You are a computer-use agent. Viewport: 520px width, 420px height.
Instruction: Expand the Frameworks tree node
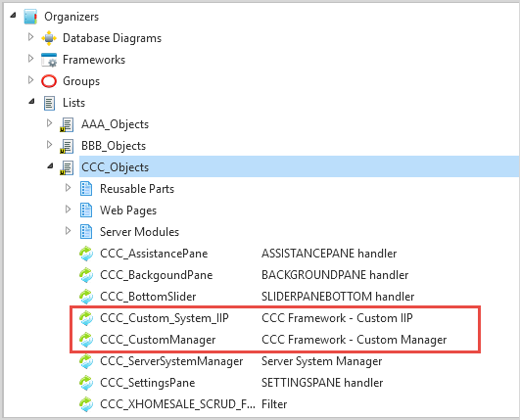tap(30, 59)
